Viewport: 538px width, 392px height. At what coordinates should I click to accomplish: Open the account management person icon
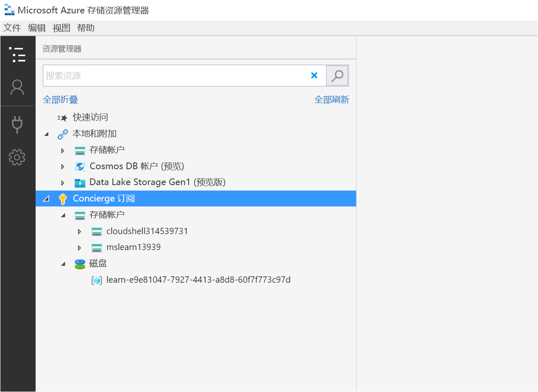[x=17, y=88]
